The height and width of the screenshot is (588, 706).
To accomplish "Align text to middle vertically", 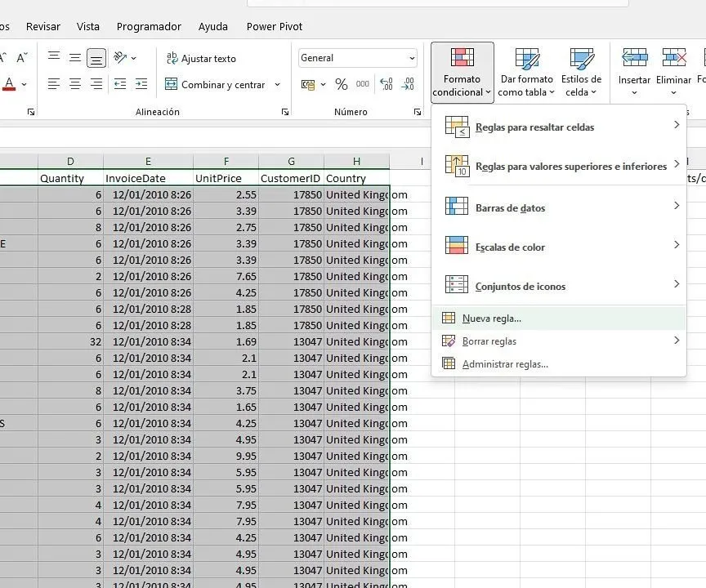I will pyautogui.click(x=74, y=58).
